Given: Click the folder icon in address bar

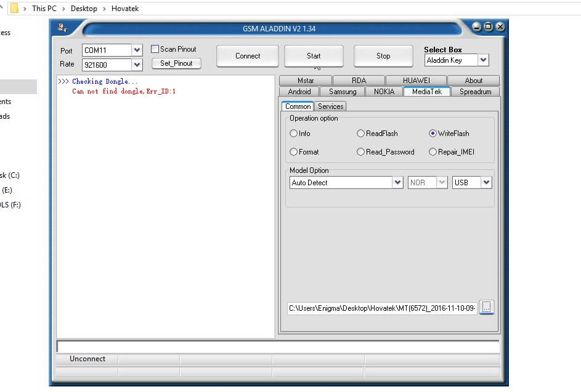Looking at the screenshot, I should click(x=14, y=8).
